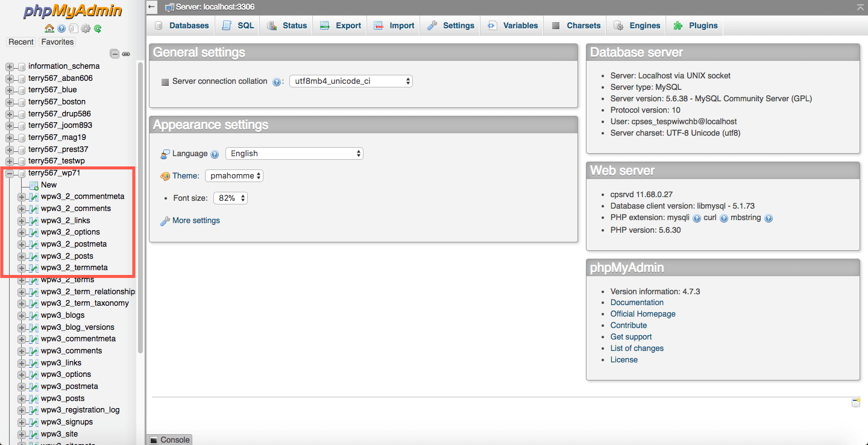The height and width of the screenshot is (445, 868).
Task: Open More settings link
Action: click(195, 220)
